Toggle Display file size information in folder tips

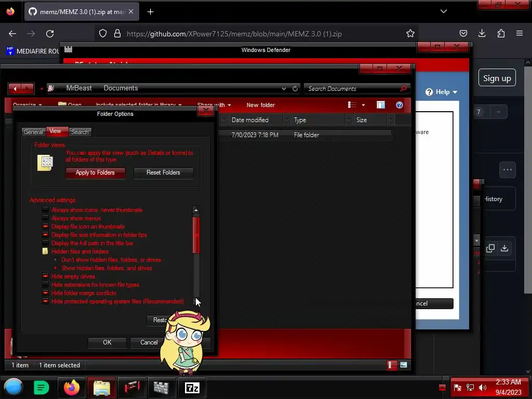[x=45, y=235]
